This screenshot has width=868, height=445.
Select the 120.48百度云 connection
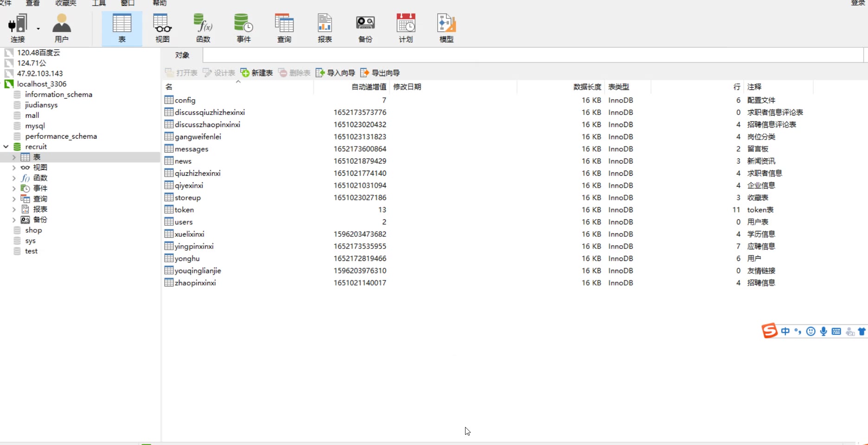pos(38,52)
